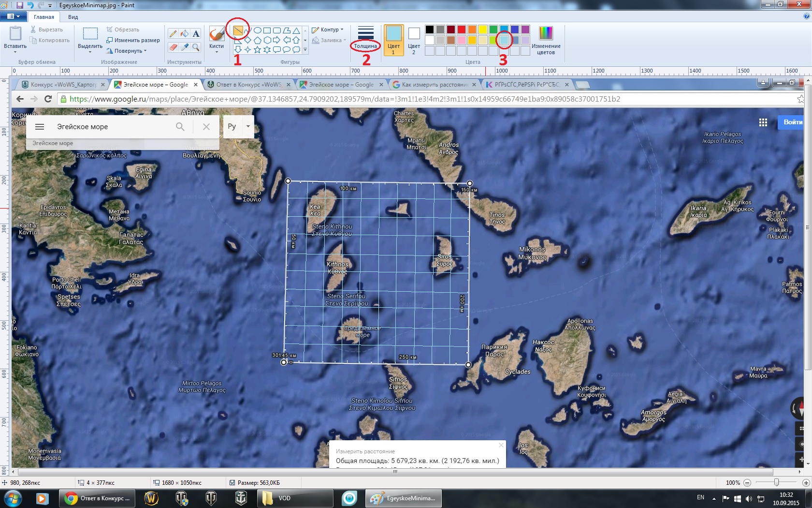Pick the red color swatch
The image size is (812, 508).
[x=461, y=30]
